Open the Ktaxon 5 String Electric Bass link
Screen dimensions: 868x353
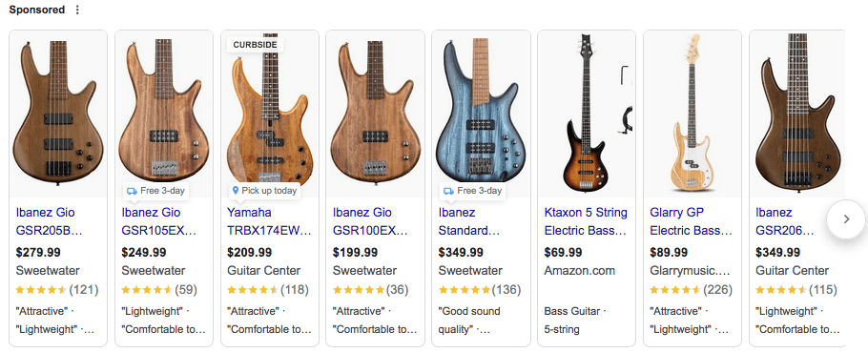586,221
